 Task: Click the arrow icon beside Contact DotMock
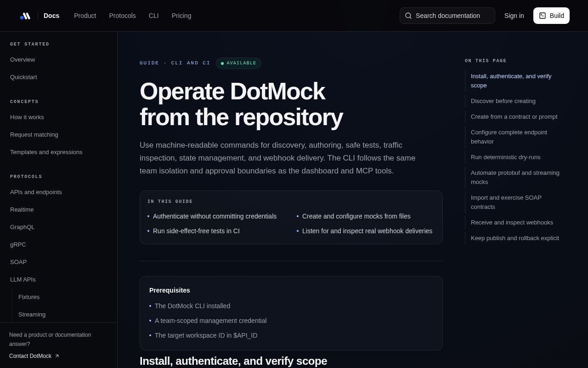point(57,356)
